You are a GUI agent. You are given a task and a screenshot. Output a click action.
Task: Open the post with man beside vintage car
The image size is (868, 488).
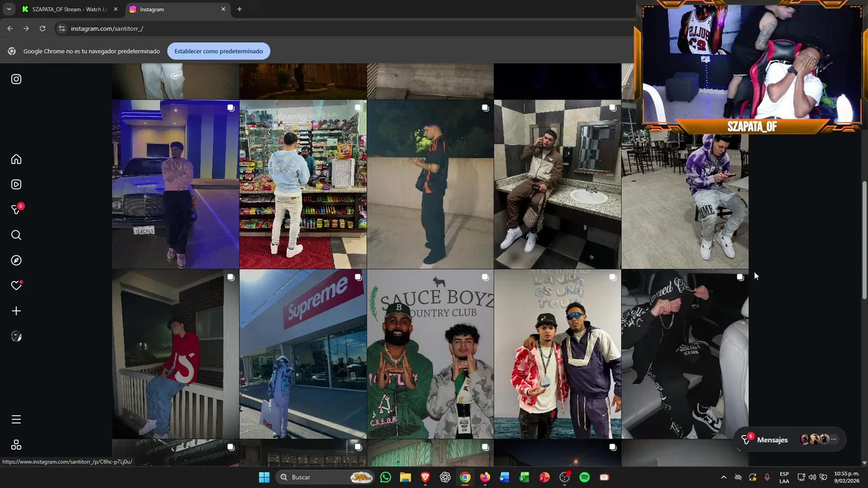[x=175, y=184]
